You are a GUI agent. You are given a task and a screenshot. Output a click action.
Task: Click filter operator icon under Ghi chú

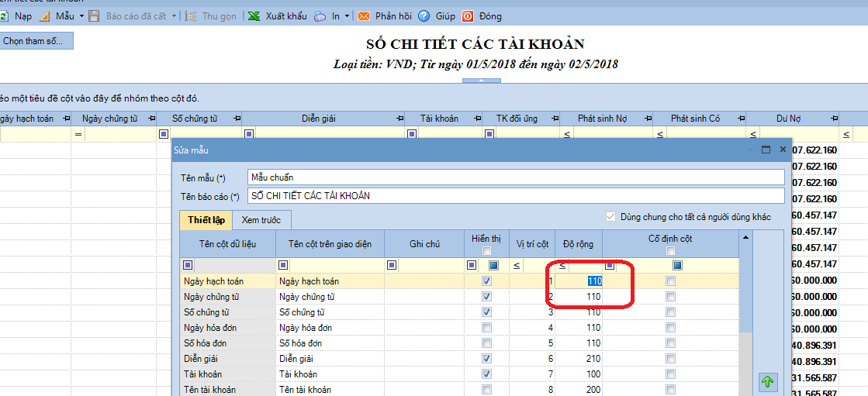point(392,266)
